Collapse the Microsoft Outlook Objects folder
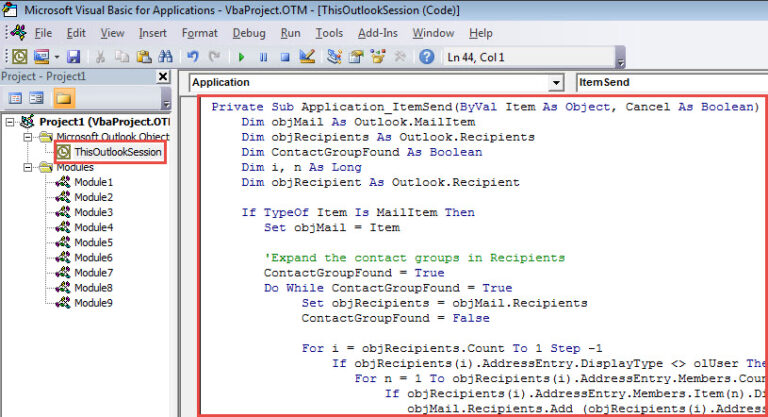The image size is (768, 417). tap(28, 137)
